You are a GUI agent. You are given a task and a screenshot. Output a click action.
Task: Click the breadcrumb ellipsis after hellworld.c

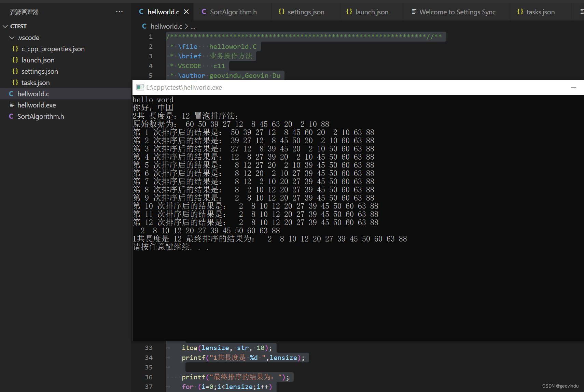coord(193,27)
